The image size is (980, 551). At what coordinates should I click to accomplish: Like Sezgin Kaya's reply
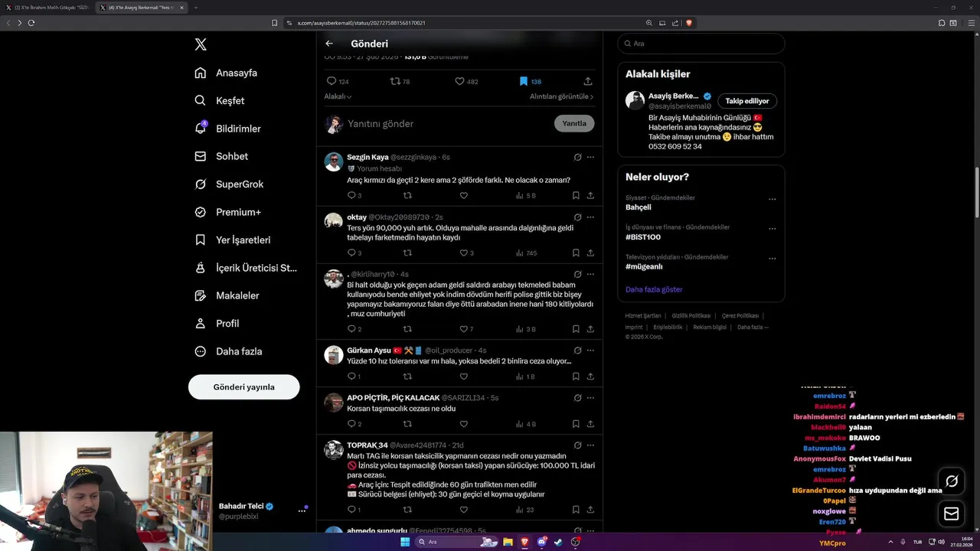[463, 195]
